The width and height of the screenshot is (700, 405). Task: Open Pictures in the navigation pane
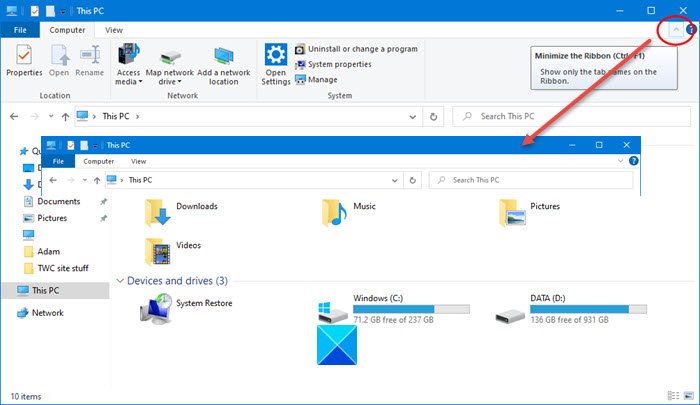point(52,218)
